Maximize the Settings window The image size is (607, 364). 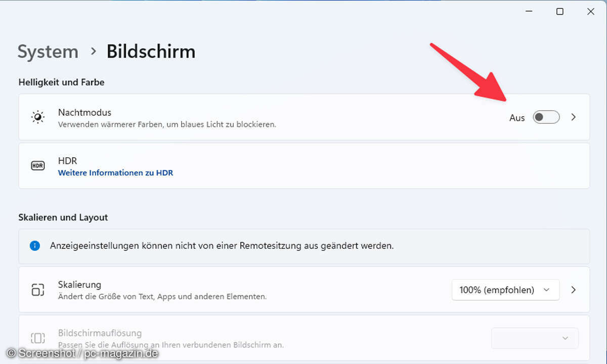point(560,12)
